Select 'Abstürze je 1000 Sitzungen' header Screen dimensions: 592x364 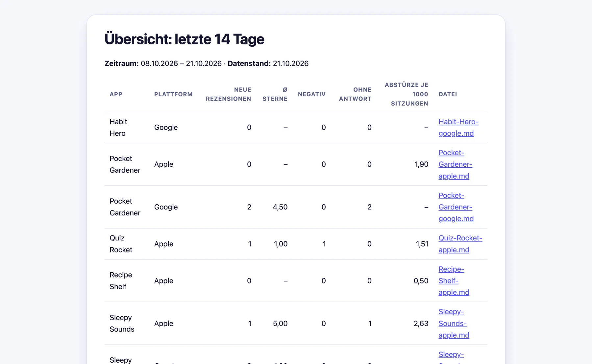(407, 94)
